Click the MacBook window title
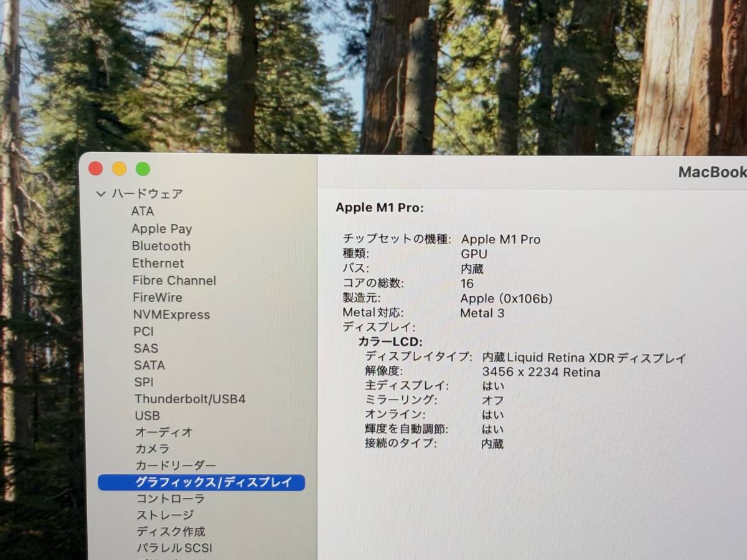 712,172
